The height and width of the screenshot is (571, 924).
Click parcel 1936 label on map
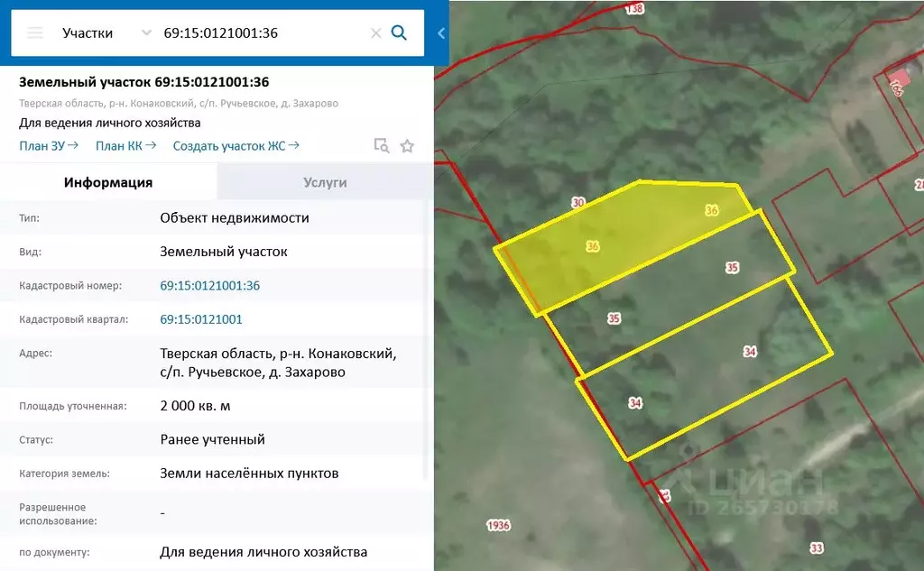(497, 525)
